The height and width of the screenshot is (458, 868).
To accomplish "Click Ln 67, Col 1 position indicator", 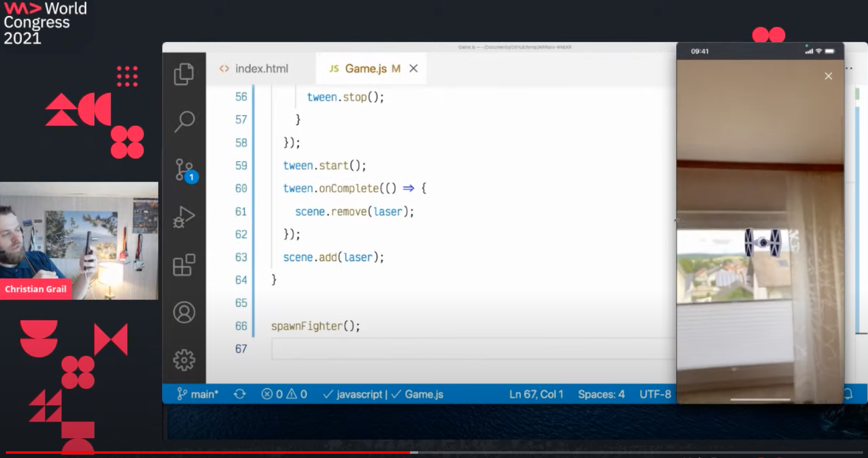I will [x=536, y=394].
